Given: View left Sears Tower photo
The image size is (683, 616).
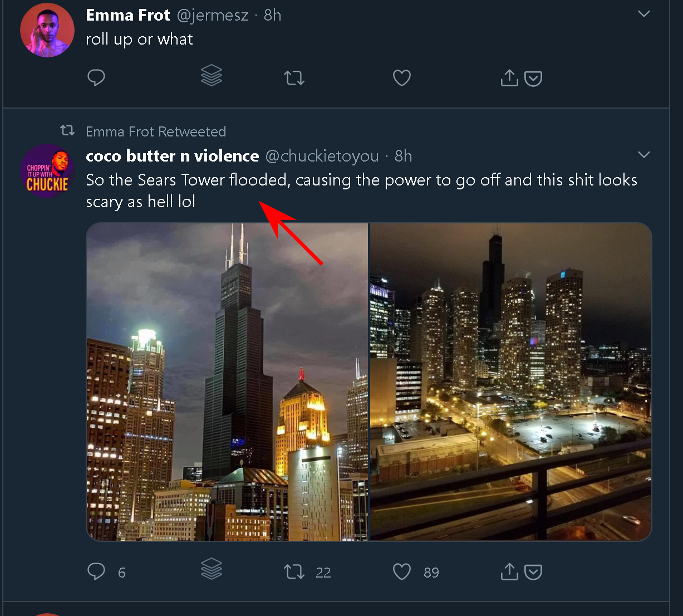Looking at the screenshot, I should coord(227,382).
